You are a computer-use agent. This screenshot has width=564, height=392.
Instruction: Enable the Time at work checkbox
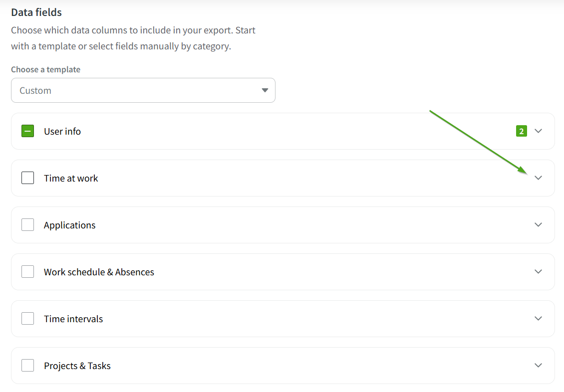pos(27,178)
